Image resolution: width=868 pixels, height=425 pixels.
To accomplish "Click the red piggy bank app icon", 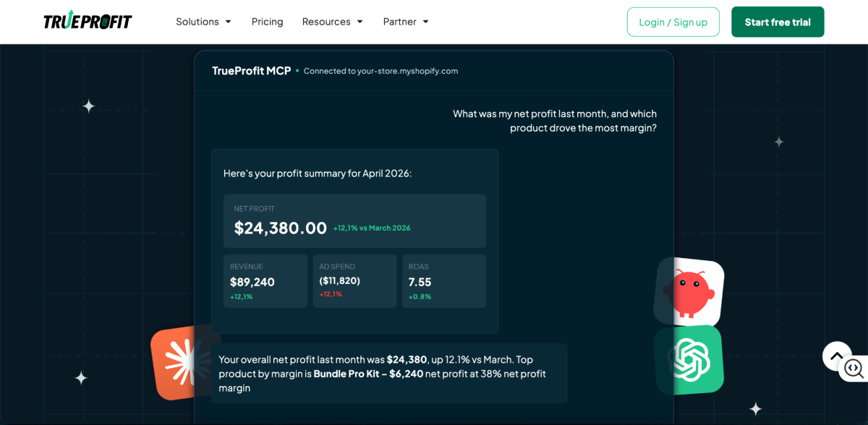I will (689, 292).
